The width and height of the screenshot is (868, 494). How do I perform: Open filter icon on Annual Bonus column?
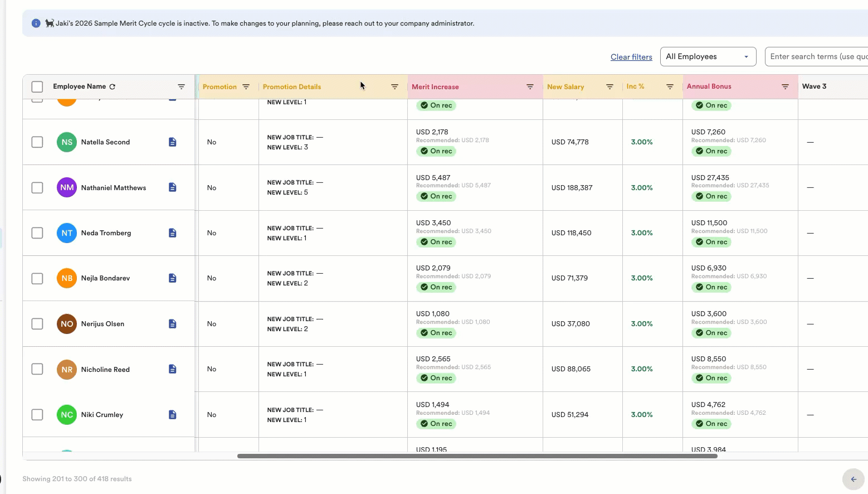(x=785, y=87)
